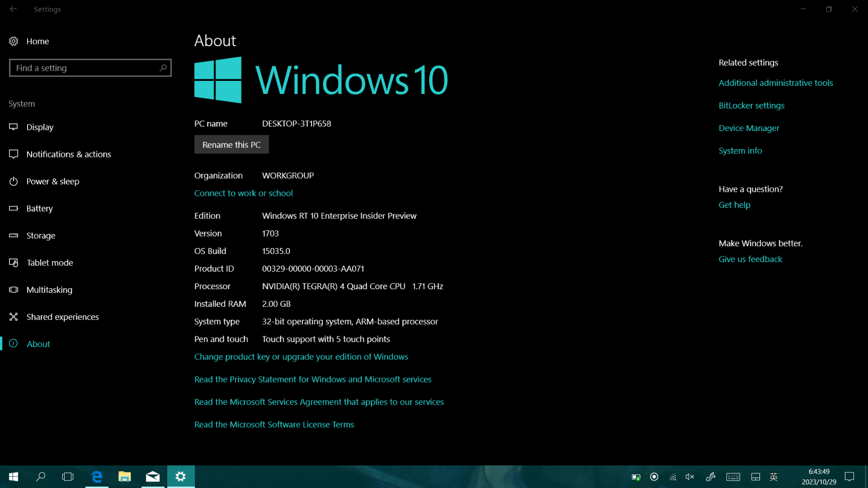Click the Settings gear on taskbar
This screenshot has height=488, width=868.
click(x=181, y=476)
